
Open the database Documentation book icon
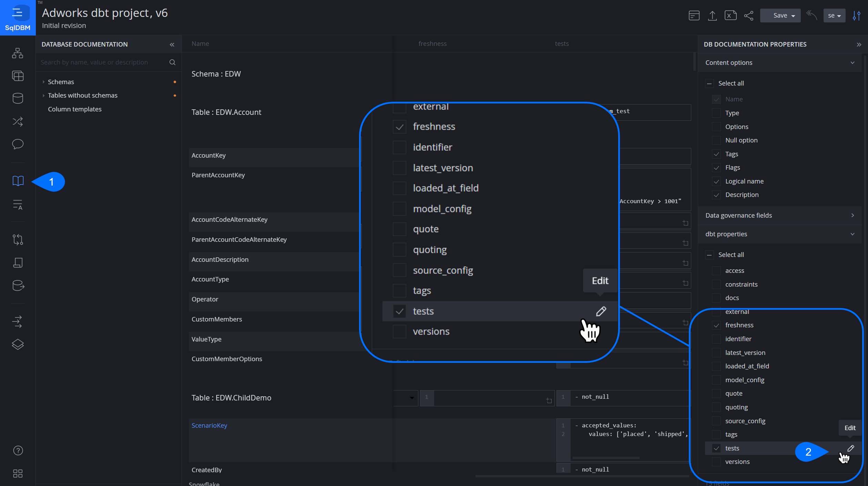(18, 181)
